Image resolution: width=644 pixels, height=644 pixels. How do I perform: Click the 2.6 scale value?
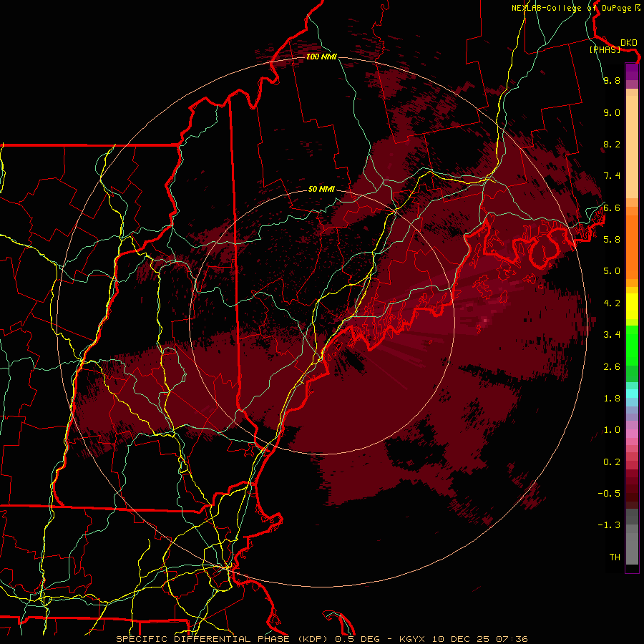click(612, 366)
